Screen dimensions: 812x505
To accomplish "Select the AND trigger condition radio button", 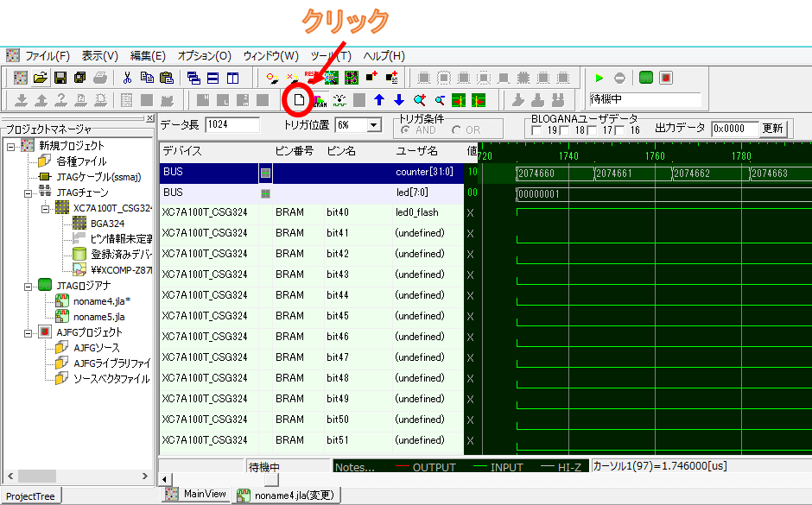I will (405, 130).
